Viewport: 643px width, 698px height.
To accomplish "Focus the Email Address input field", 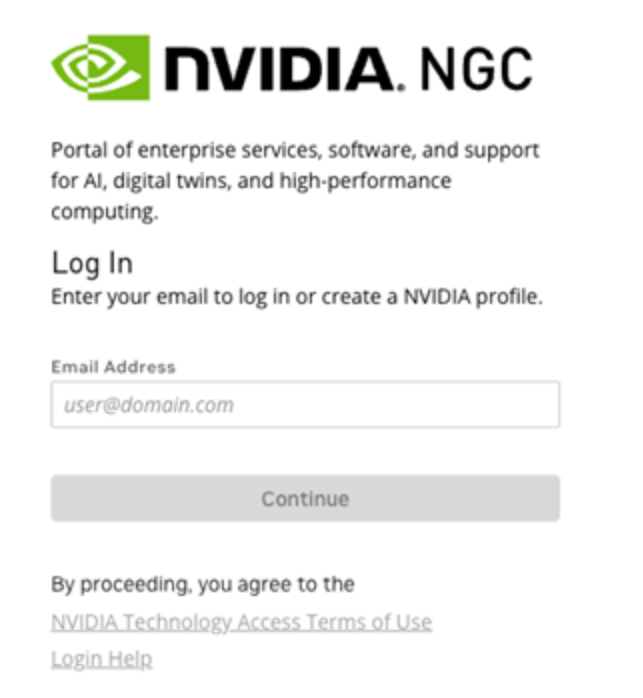I will click(305, 405).
